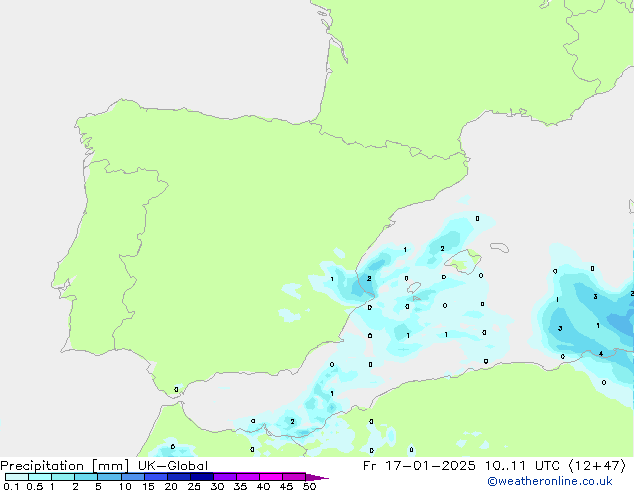Select the 25–30 mm navy legend swatch

[202, 477]
